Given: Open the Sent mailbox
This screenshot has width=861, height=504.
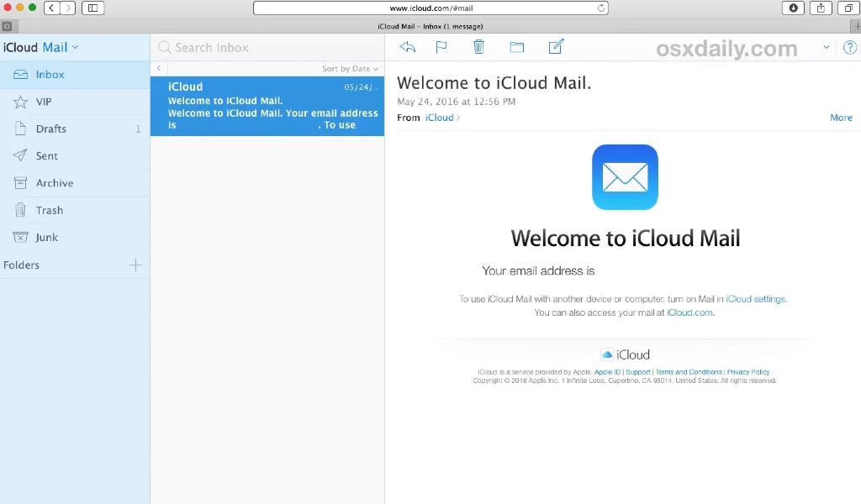Looking at the screenshot, I should pyautogui.click(x=75, y=155).
